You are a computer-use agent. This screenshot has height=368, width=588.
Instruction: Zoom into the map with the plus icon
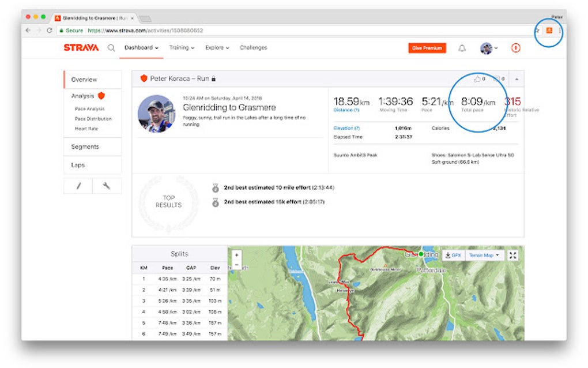tap(236, 254)
